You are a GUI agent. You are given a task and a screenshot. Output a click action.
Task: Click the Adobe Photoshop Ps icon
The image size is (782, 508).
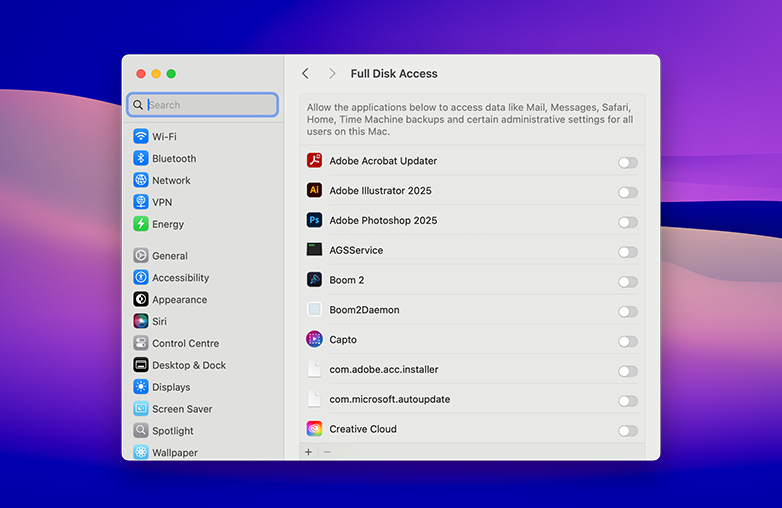(x=314, y=220)
